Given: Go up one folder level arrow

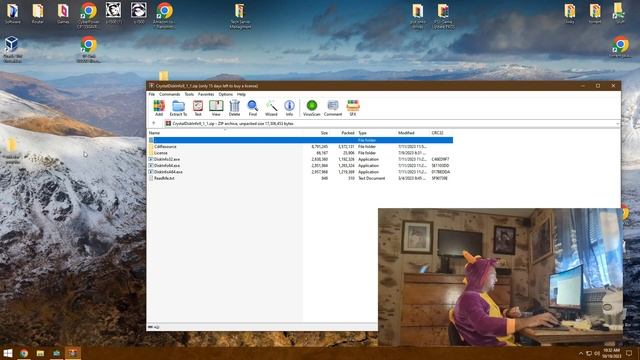Looking at the screenshot, I should click(x=153, y=123).
